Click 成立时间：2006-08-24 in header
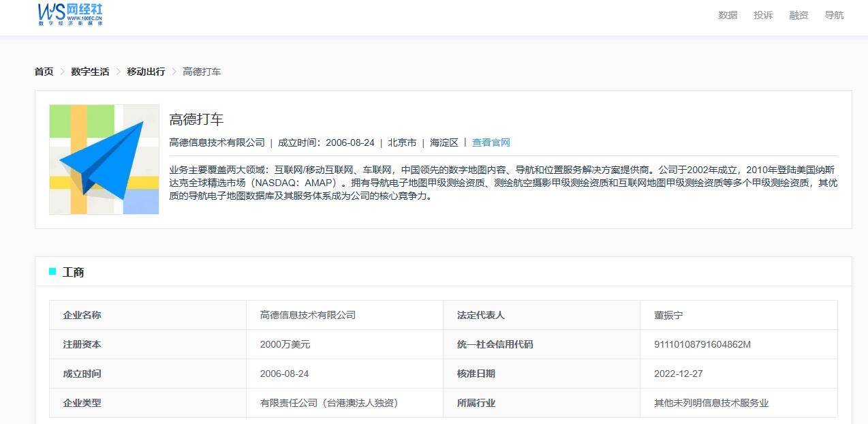This screenshot has height=424, width=868. [326, 142]
